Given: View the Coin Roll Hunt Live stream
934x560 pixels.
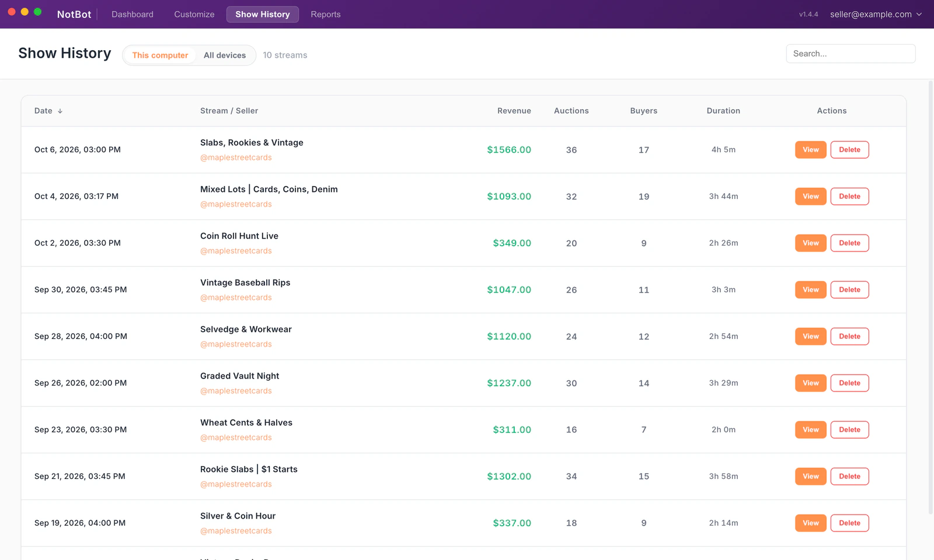Looking at the screenshot, I should tap(811, 243).
